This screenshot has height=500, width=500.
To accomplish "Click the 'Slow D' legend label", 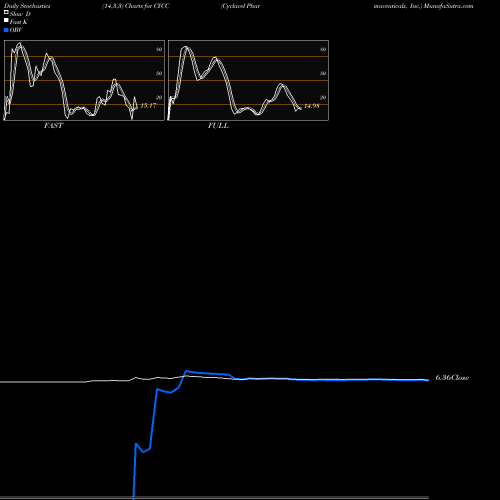I will (20, 14).
